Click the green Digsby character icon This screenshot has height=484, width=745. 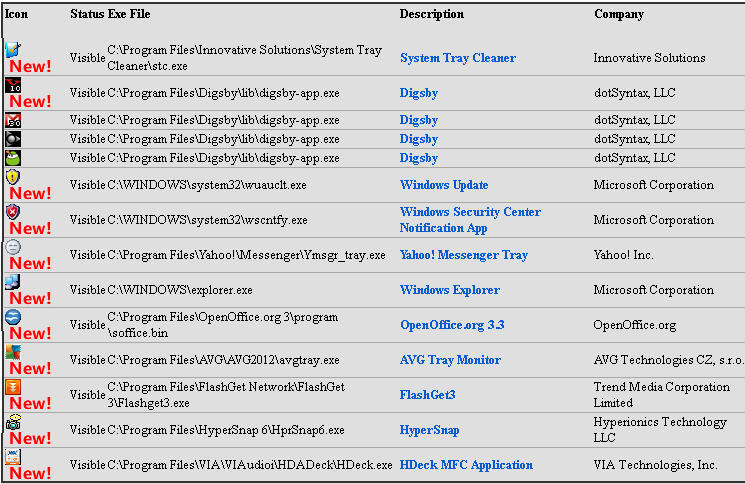13,158
